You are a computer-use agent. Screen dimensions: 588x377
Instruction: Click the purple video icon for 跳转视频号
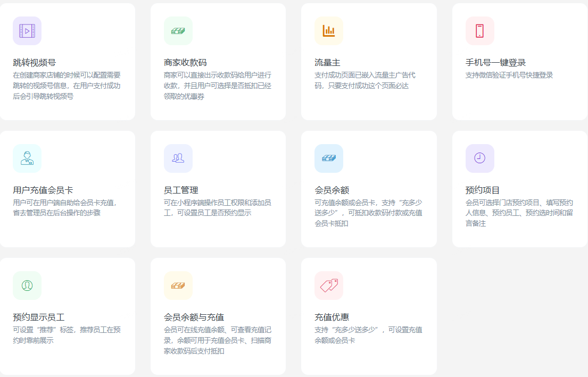point(27,31)
